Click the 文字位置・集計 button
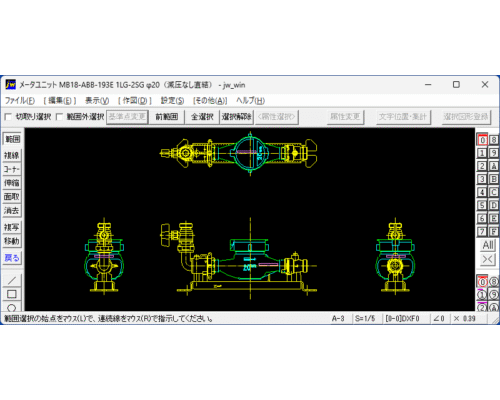 click(x=403, y=117)
